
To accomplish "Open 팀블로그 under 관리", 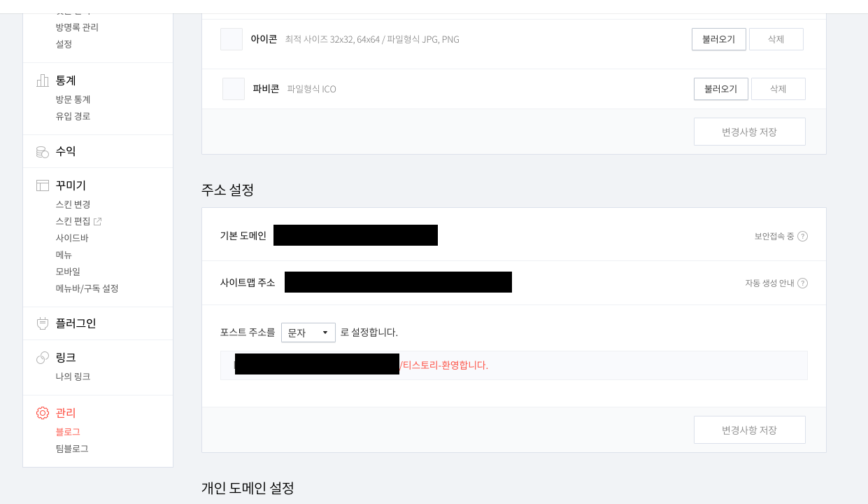I will [72, 449].
